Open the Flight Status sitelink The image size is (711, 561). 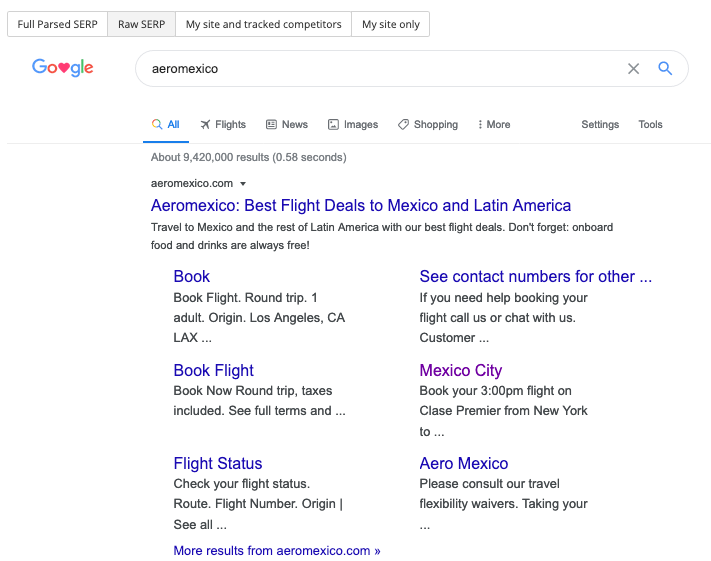pos(218,464)
